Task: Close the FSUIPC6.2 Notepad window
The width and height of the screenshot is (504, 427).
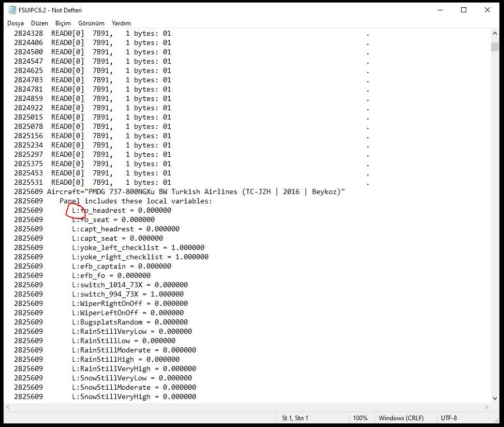Action: coord(487,10)
